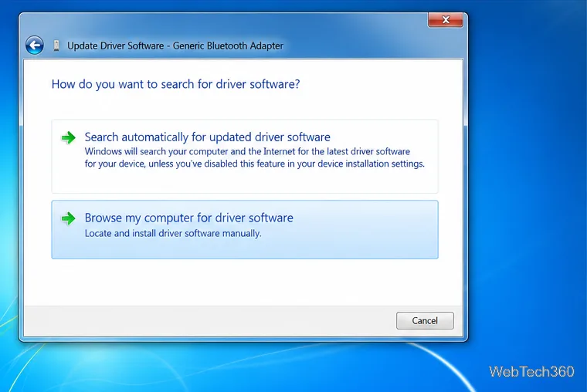Click green arrow beside Browse my computer option
Viewport: 587px width, 392px height.
click(x=69, y=218)
